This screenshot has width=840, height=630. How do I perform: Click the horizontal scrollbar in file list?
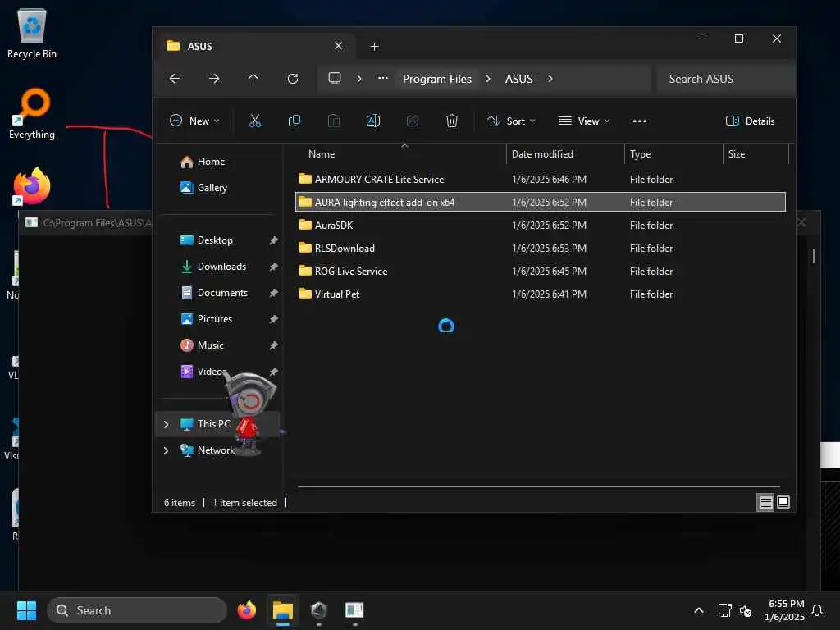click(x=538, y=486)
